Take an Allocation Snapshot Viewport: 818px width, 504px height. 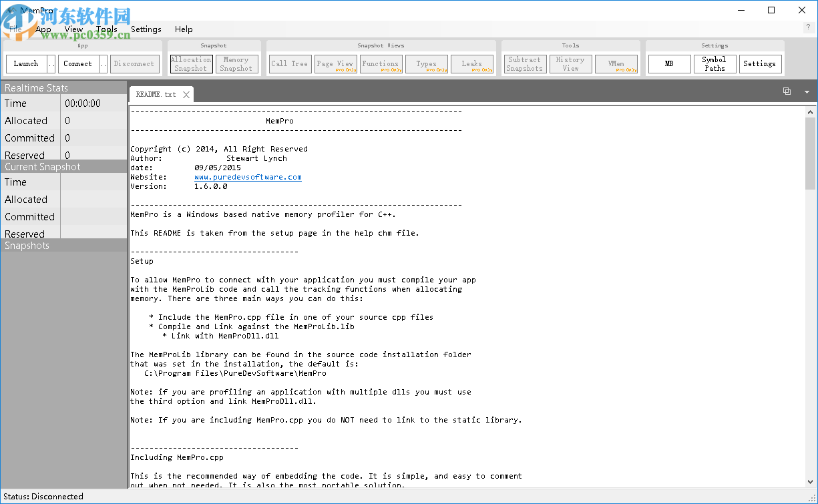click(x=190, y=63)
